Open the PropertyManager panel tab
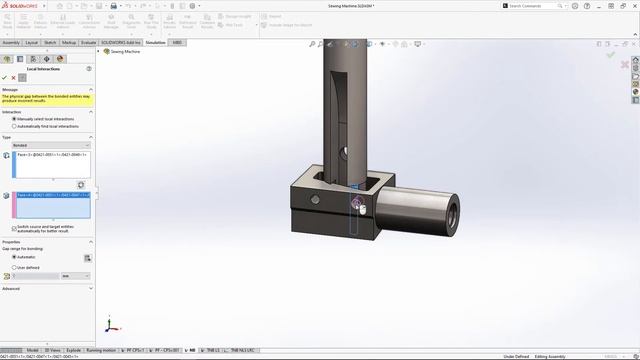The height and width of the screenshot is (360, 640). tap(20, 59)
